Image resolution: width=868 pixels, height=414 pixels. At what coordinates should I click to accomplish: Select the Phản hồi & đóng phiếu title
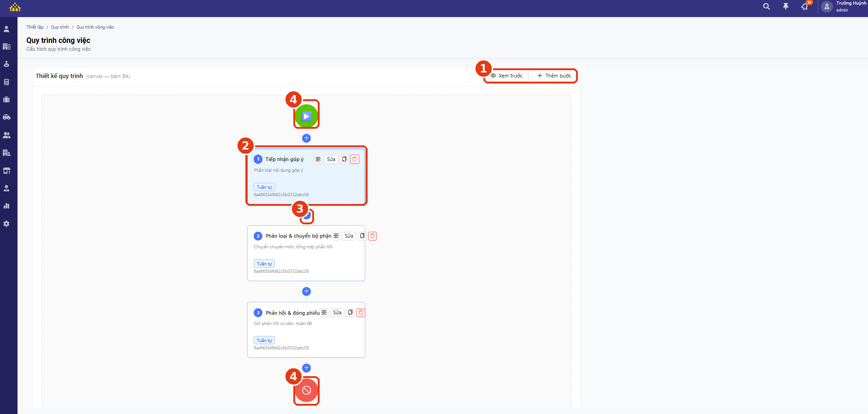pos(292,313)
